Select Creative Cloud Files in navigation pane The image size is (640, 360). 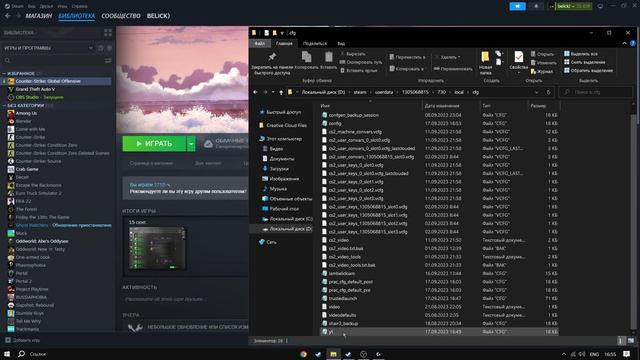(286, 125)
